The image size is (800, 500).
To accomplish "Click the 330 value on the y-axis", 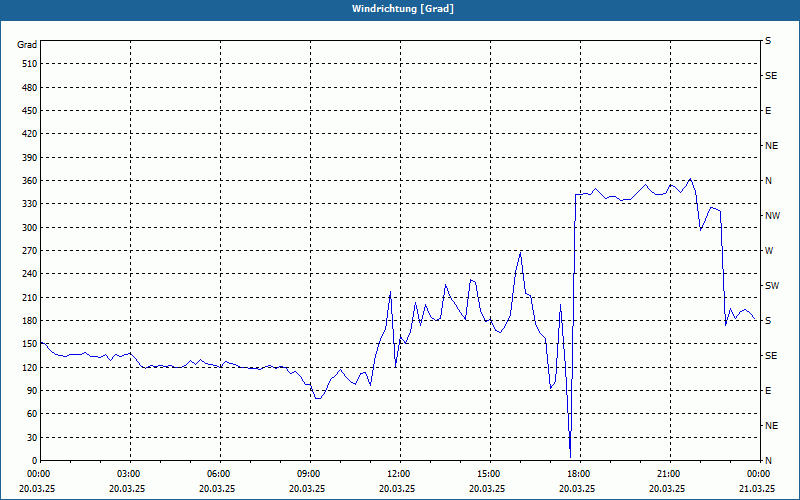I will [30, 204].
